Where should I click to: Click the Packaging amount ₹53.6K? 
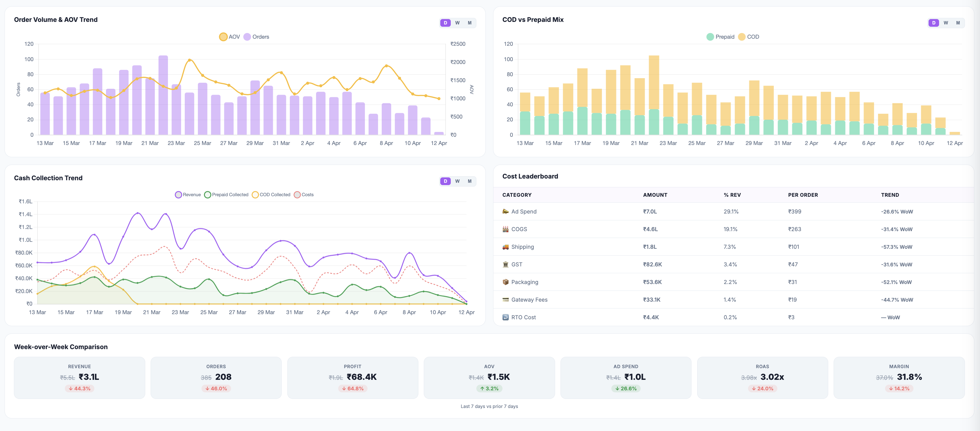[x=653, y=282]
